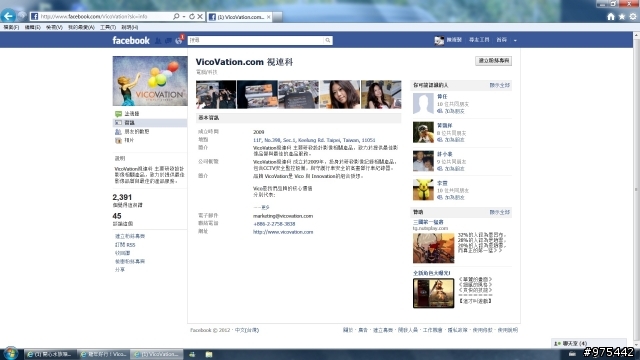Viewport: 640px width, 360px height.
Task: Click the Facebook search input field
Action: click(256, 40)
